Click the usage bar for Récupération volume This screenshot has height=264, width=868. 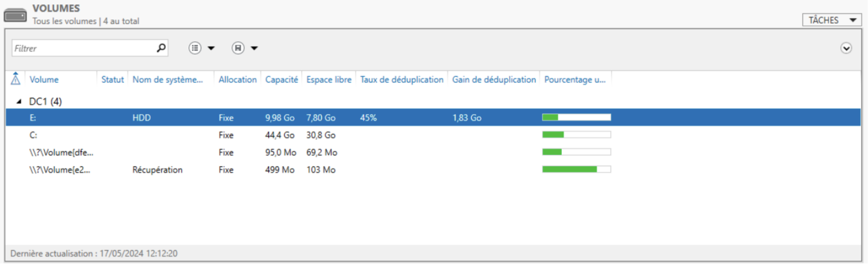pos(577,169)
